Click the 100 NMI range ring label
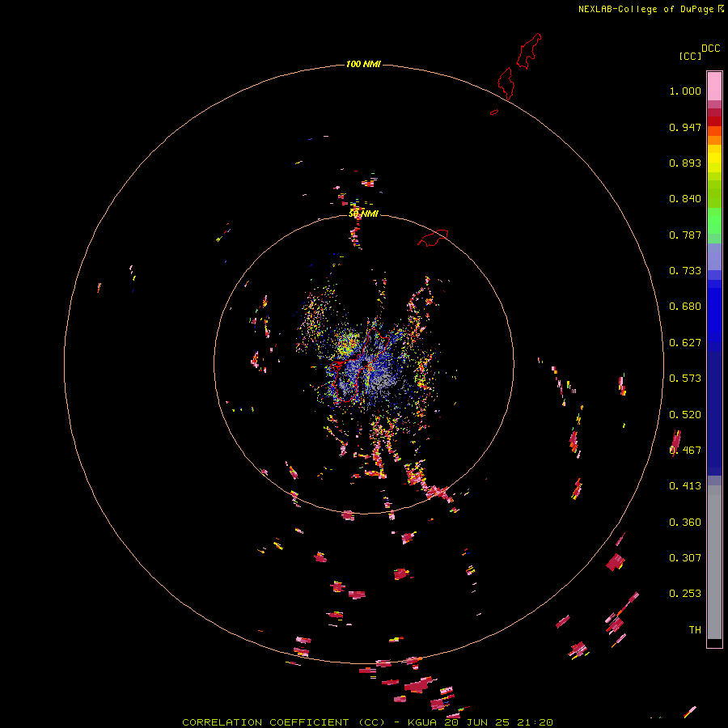This screenshot has width=728, height=728. pyautogui.click(x=363, y=64)
